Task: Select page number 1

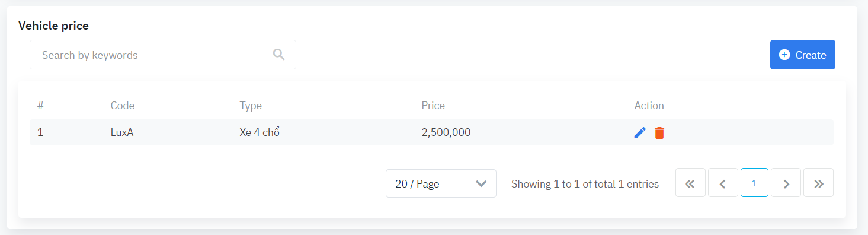Action: click(x=754, y=183)
